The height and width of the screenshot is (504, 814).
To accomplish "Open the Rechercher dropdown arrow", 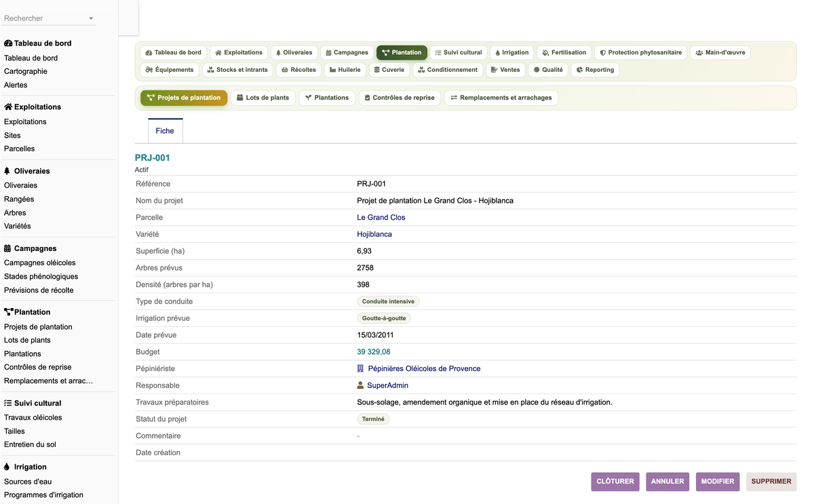I will pos(91,19).
